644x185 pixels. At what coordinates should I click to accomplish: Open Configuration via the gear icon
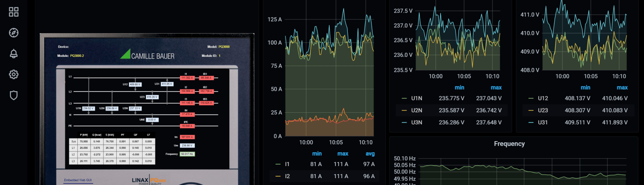coord(14,74)
